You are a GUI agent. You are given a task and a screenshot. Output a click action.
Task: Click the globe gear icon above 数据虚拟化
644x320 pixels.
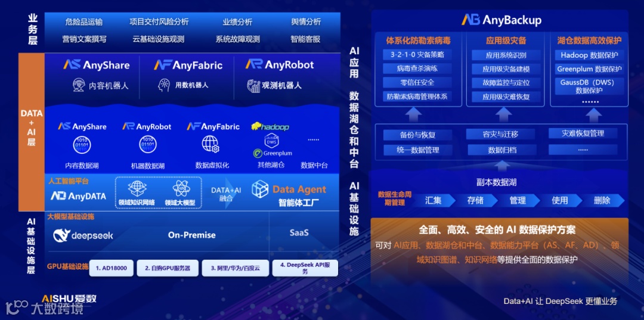pyautogui.click(x=211, y=144)
